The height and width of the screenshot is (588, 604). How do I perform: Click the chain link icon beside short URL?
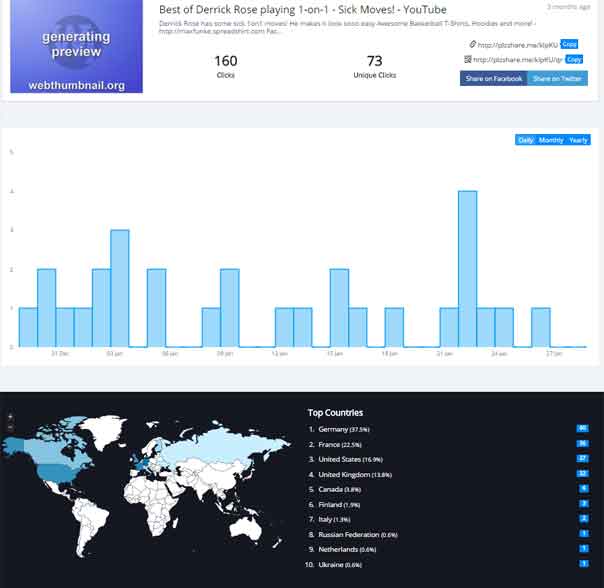(x=472, y=44)
